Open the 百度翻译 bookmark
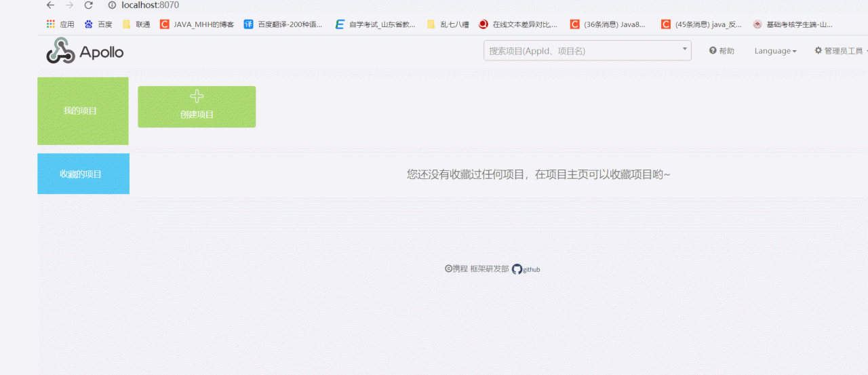 click(x=283, y=24)
